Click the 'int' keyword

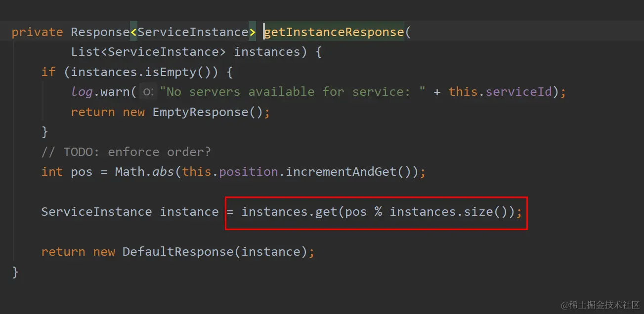click(x=52, y=172)
